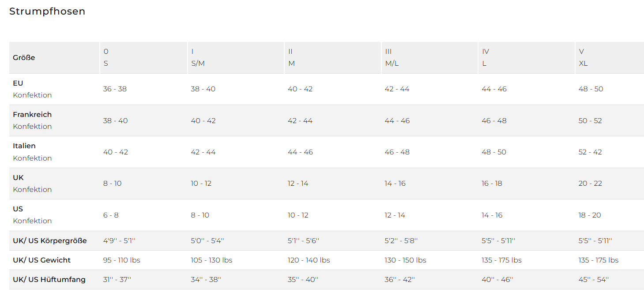Click the EU Konfektion row label
This screenshot has width=644, height=304.
(32, 89)
